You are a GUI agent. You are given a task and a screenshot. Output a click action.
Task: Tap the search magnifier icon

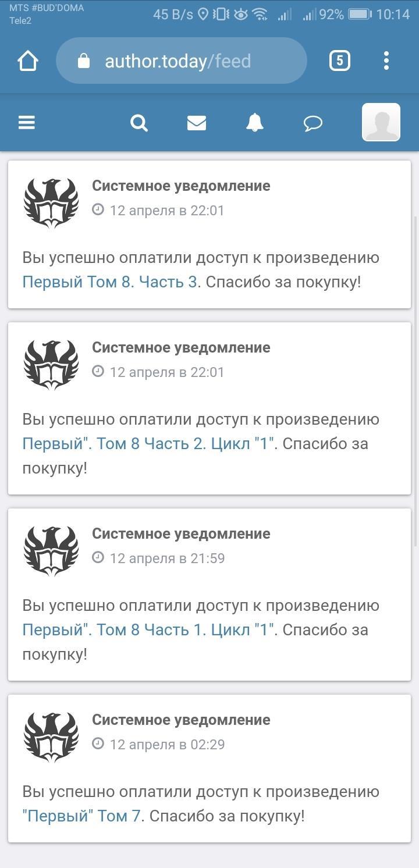139,123
